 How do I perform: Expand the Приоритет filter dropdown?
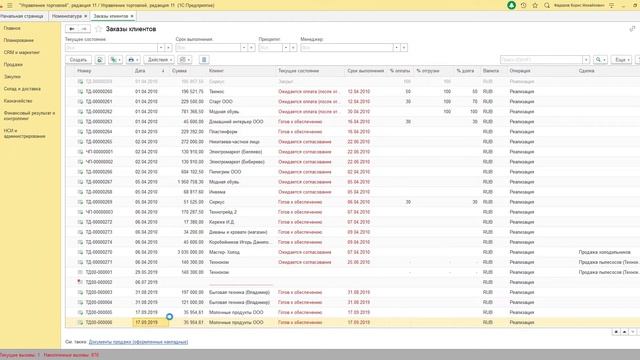click(286, 48)
